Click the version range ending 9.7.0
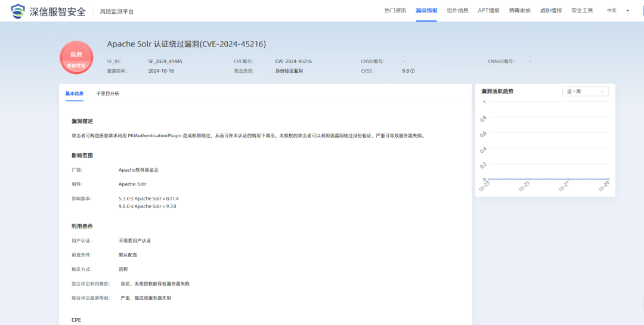The image size is (644, 325). (147, 206)
